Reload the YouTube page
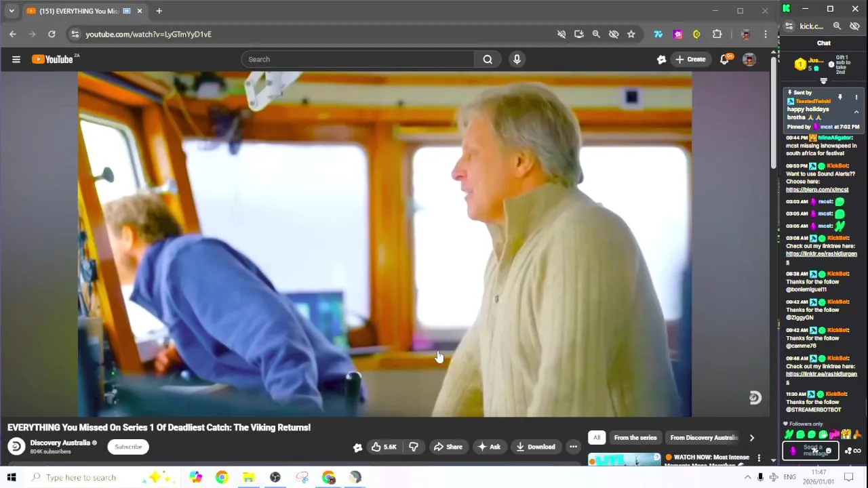868x488 pixels. point(52,34)
